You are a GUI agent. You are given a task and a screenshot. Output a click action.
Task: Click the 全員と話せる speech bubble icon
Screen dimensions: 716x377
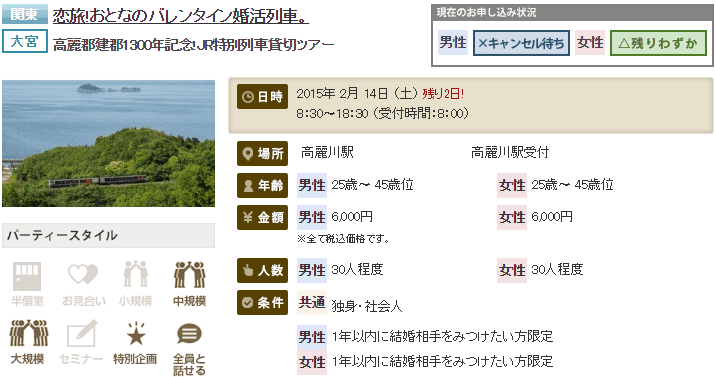click(189, 334)
